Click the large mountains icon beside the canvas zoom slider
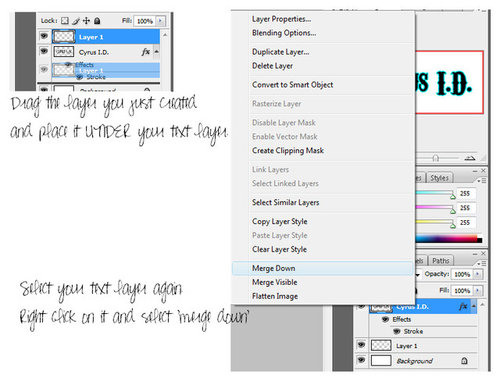 coord(470,158)
